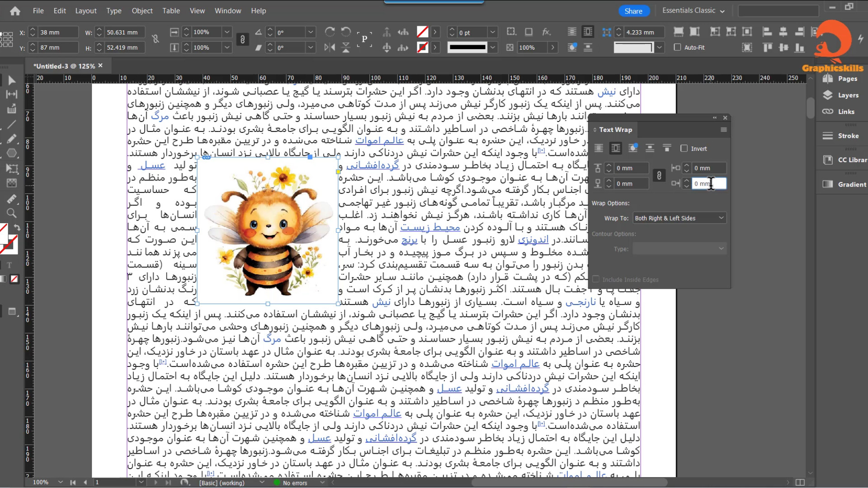Click Align left edges icon

click(767, 32)
